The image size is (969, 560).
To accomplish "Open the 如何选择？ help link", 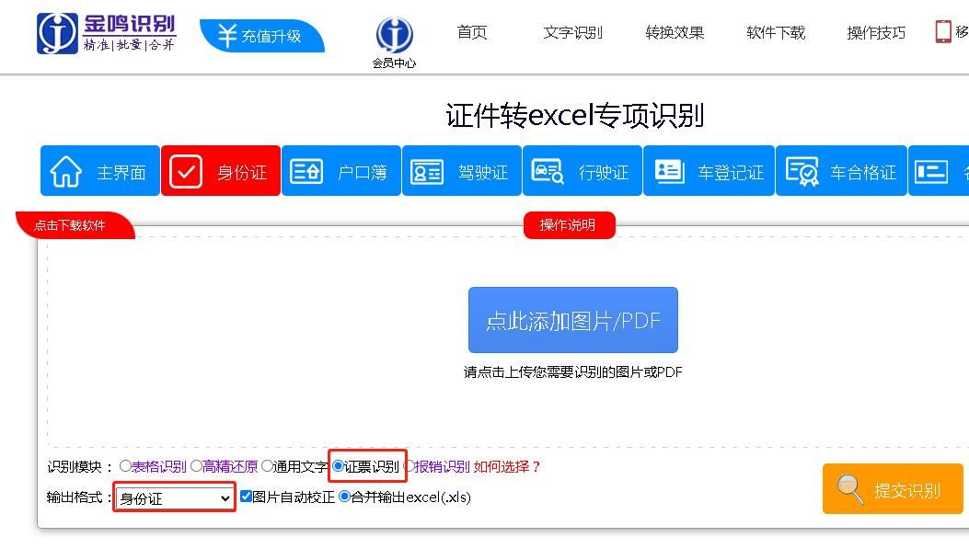I will coord(505,466).
